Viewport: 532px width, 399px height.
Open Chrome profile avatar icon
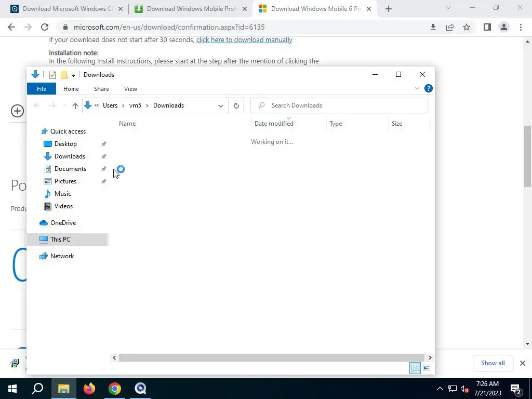(504, 27)
